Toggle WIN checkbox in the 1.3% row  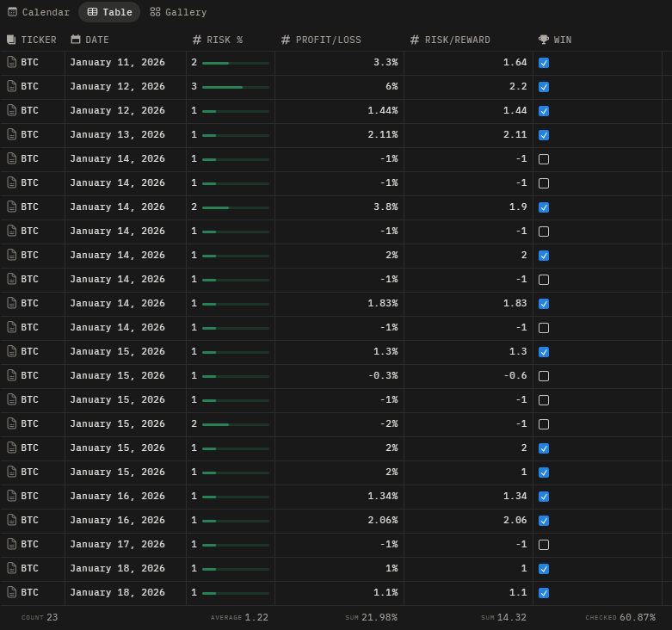click(x=544, y=352)
